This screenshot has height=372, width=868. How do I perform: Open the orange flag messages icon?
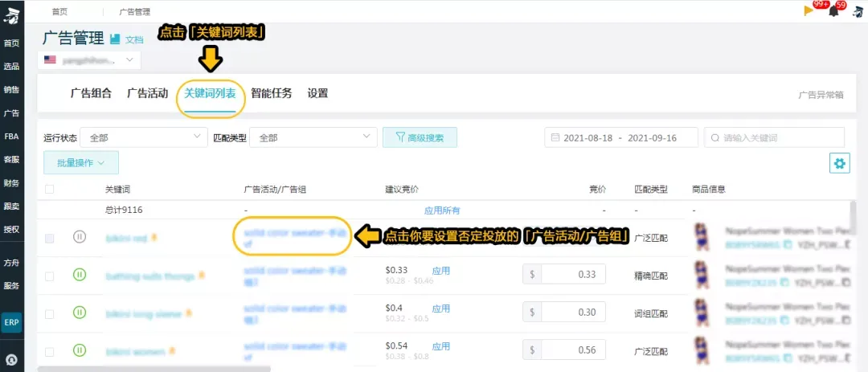click(809, 10)
